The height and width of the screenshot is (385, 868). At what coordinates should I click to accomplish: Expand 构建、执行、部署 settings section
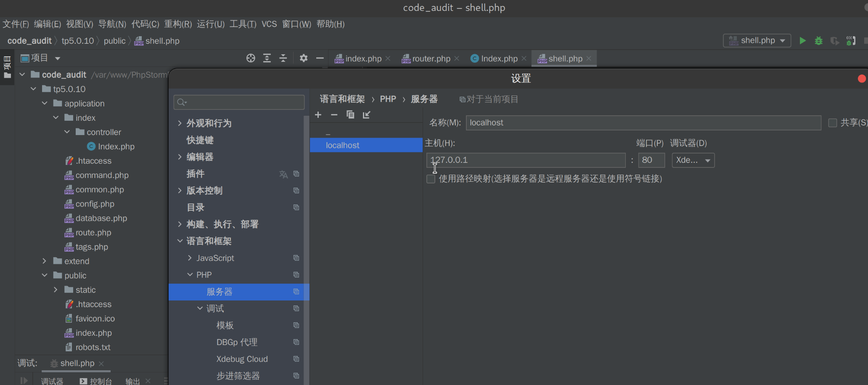click(180, 224)
